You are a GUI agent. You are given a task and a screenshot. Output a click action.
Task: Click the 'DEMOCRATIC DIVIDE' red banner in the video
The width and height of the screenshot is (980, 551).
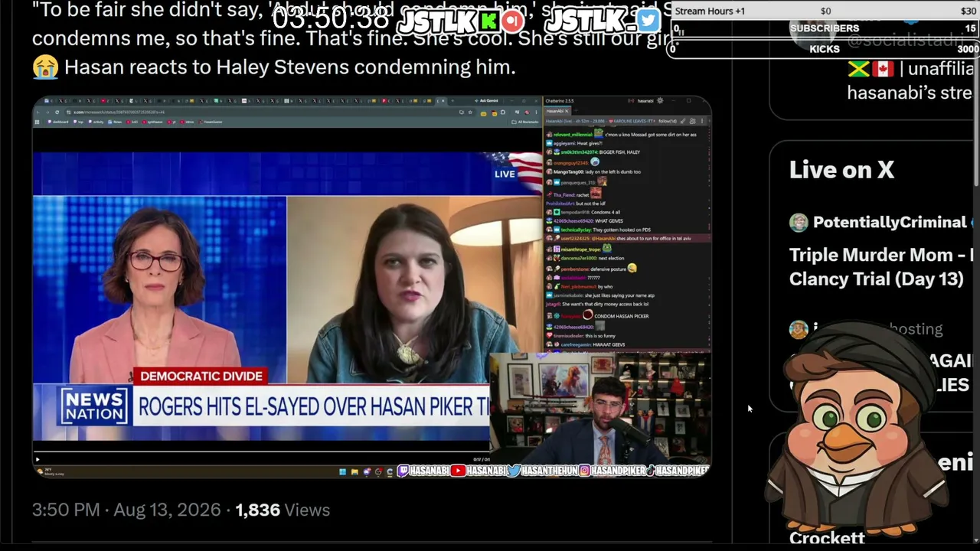(201, 376)
